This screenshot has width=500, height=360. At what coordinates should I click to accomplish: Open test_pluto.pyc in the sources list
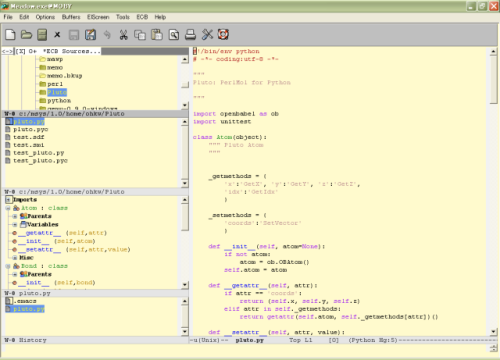pos(40,161)
